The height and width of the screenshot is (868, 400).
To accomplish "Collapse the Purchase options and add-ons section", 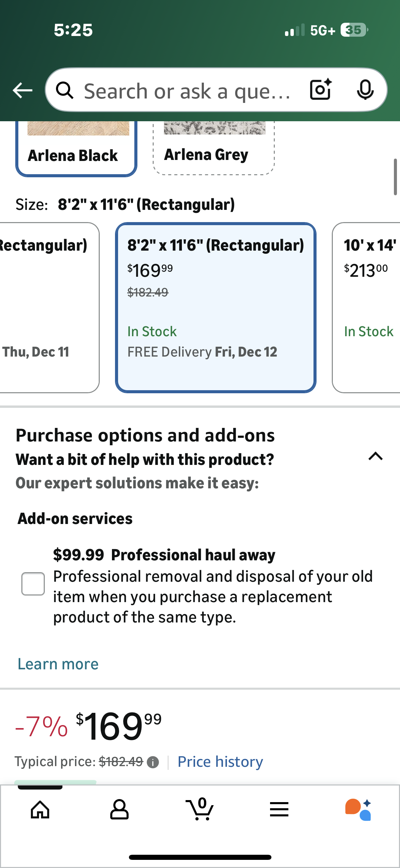I will point(375,456).
